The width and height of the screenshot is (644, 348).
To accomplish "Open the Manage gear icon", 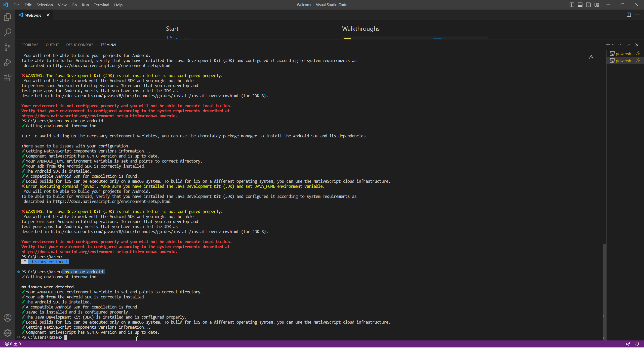I will 8,333.
